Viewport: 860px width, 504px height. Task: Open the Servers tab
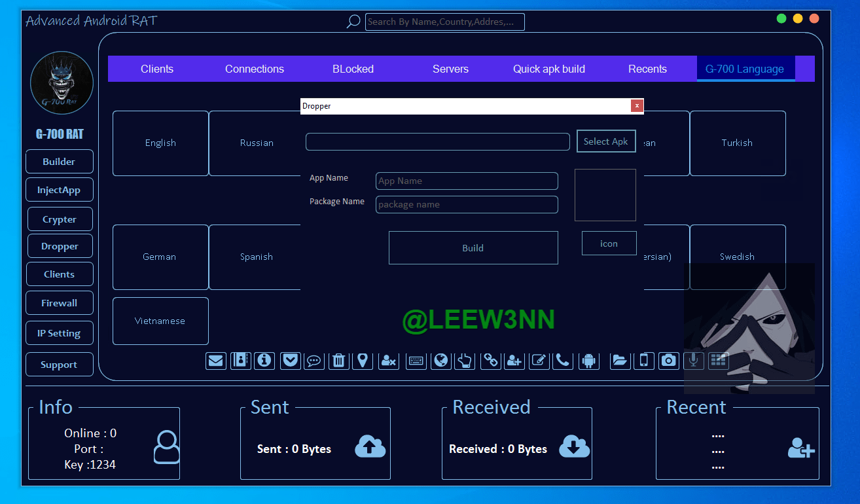coord(450,69)
